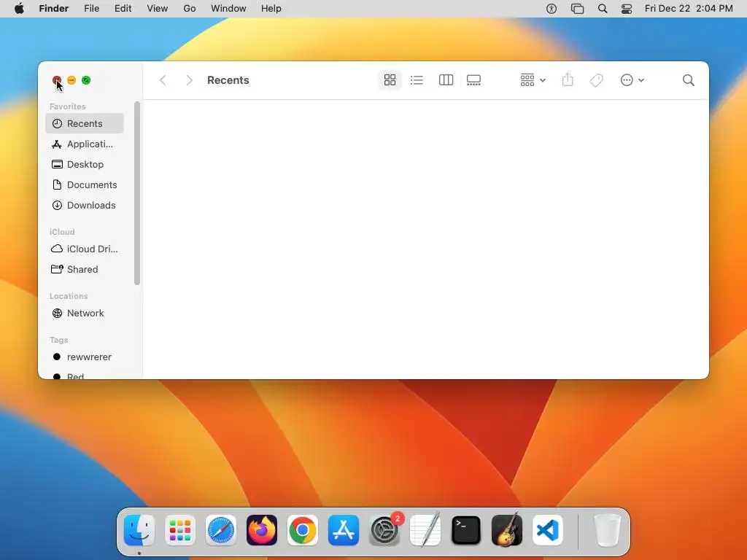This screenshot has height=560, width=747.
Task: Go back with the left chevron
Action: tap(163, 80)
